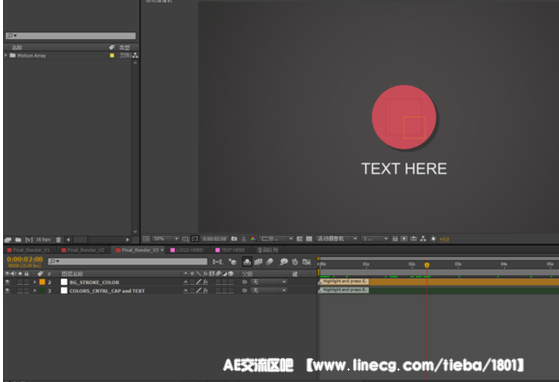Click the show snapshot icon in the viewer

244,239
